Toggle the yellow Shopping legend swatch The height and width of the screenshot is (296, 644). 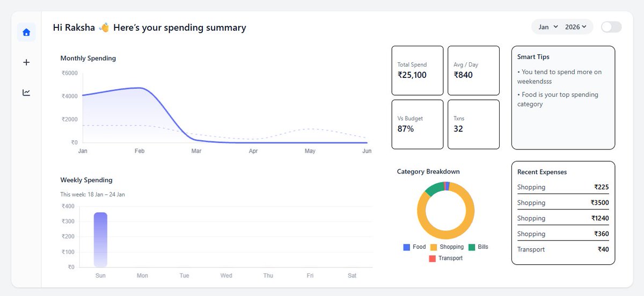coord(434,247)
